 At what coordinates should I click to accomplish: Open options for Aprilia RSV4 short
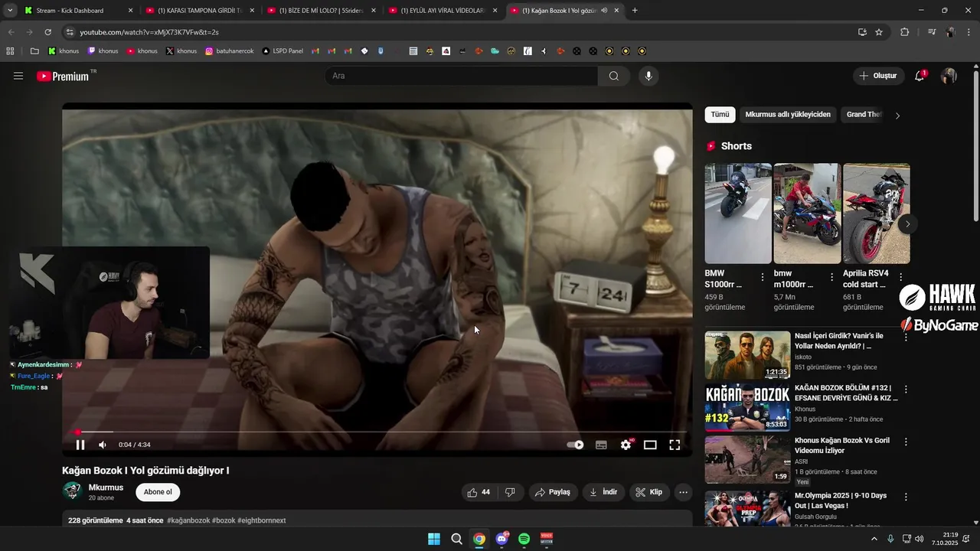[900, 277]
